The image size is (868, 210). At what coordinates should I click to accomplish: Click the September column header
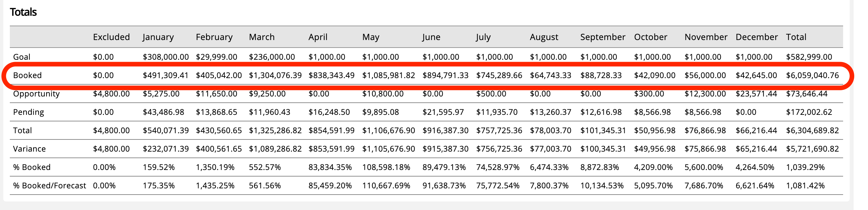tap(602, 37)
